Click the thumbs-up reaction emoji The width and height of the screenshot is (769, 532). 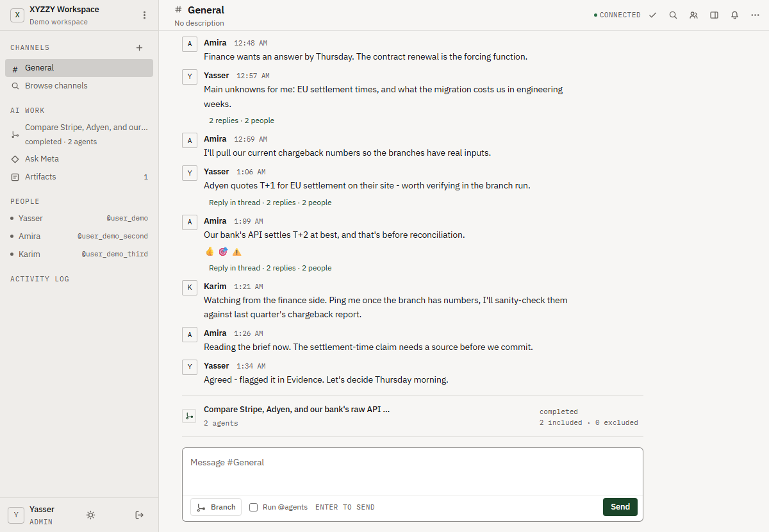tap(210, 252)
